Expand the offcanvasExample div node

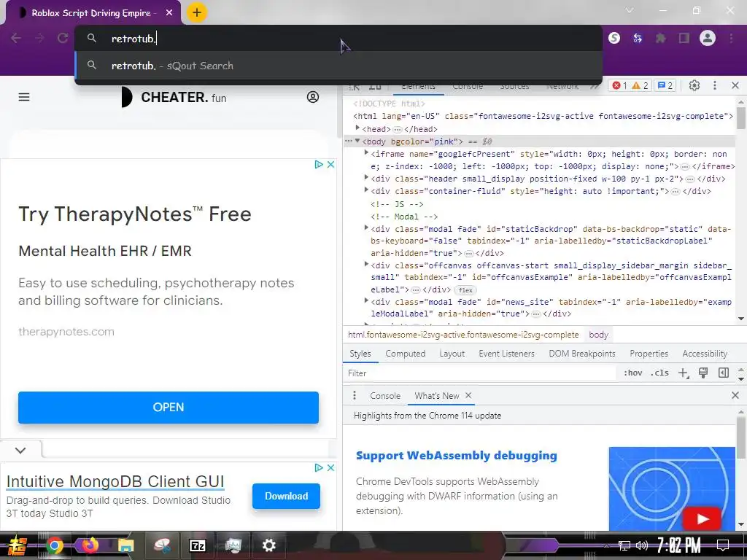[x=366, y=264]
